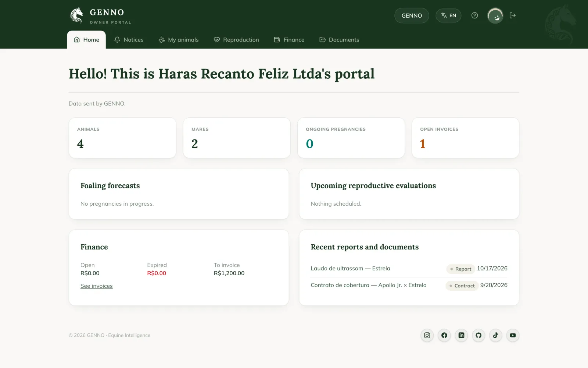The height and width of the screenshot is (368, 588).
Task: Click the user avatar in header
Action: tap(495, 15)
